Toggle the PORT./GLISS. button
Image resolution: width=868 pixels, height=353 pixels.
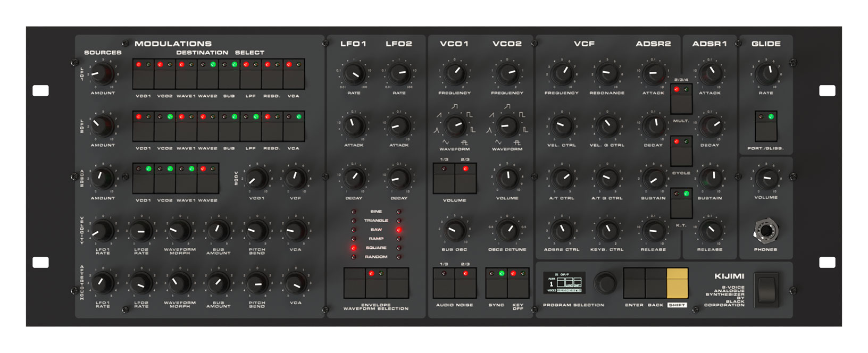pos(766,126)
